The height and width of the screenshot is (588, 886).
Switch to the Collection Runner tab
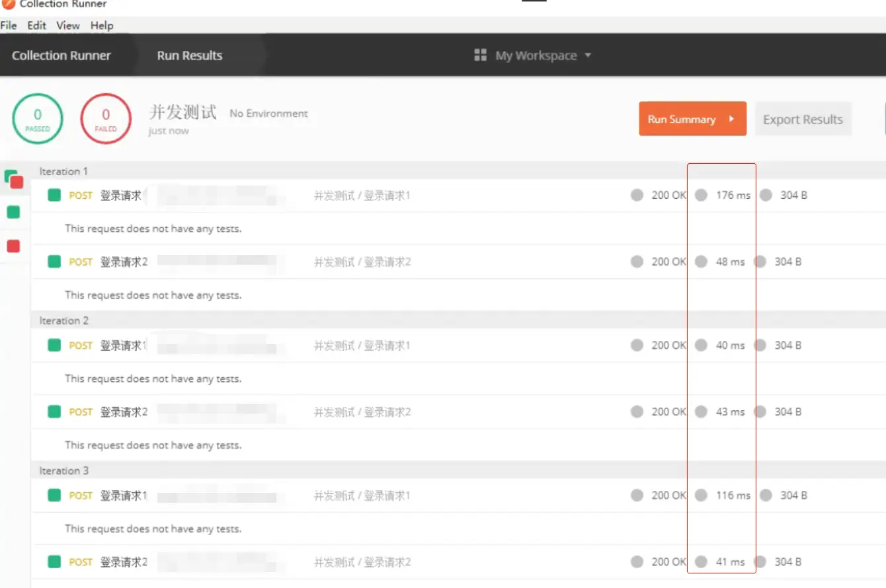tap(61, 55)
